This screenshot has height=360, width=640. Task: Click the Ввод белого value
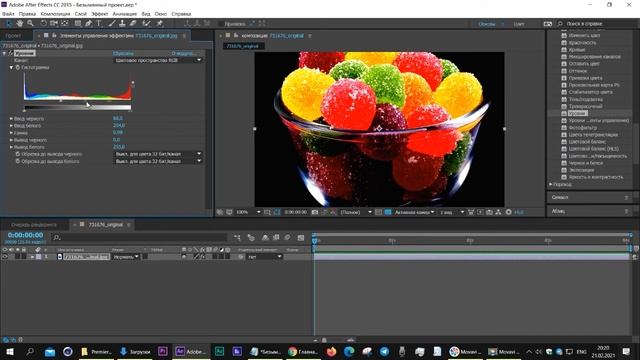point(119,126)
